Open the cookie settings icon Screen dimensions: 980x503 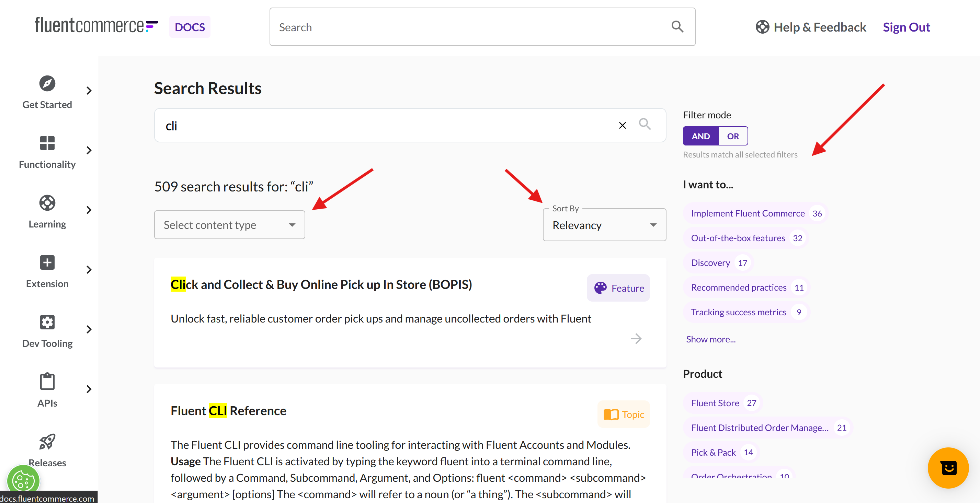coord(23,481)
